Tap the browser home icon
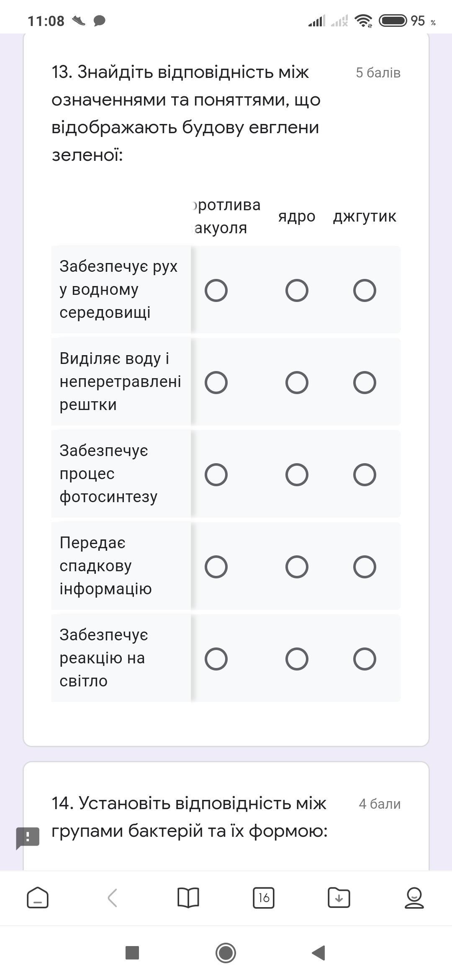This screenshot has width=452, height=980. [38, 898]
